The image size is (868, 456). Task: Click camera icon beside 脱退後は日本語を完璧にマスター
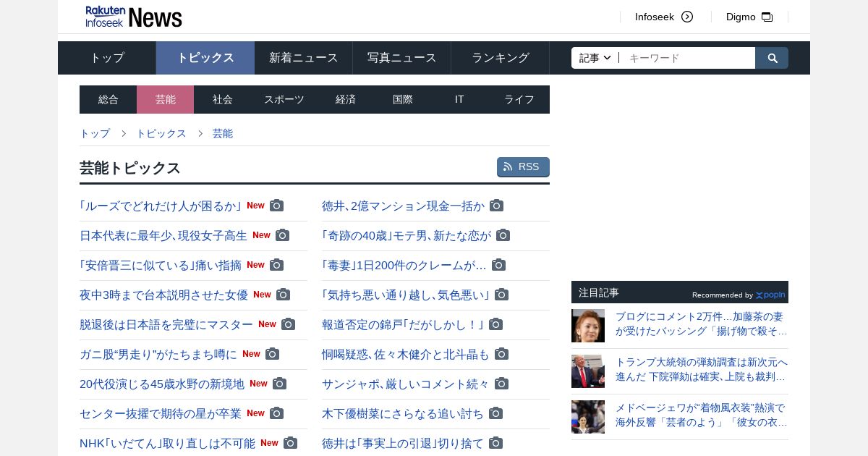pos(289,324)
